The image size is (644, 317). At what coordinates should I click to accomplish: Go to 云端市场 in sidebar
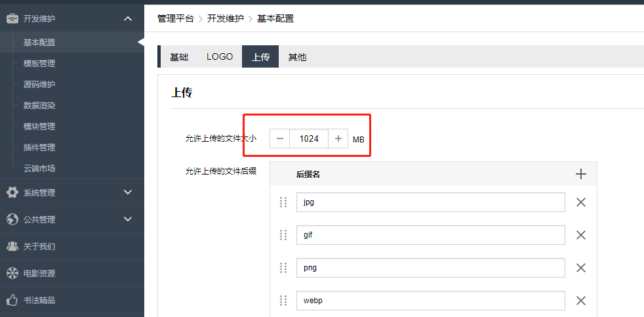(x=39, y=168)
